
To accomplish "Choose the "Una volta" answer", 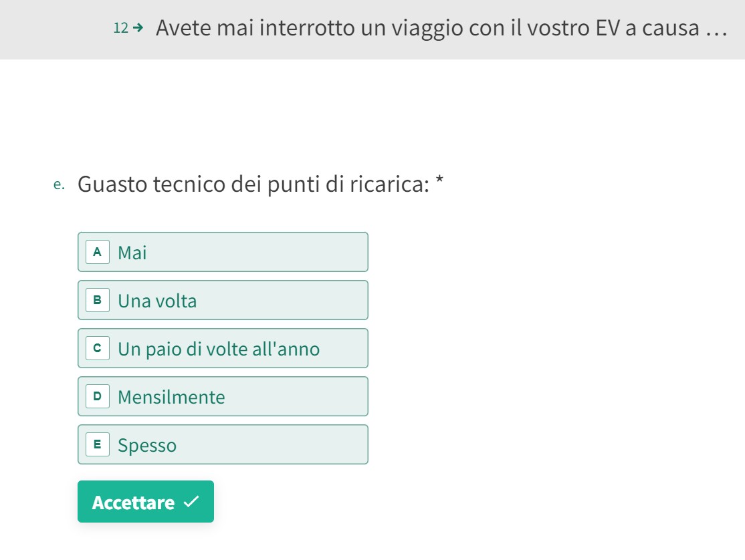I will 223,300.
